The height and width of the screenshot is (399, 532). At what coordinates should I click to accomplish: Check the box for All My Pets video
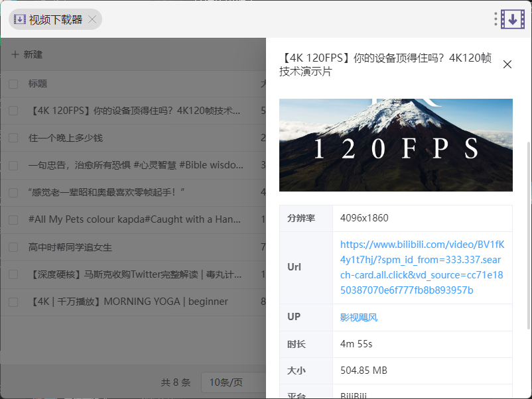click(x=13, y=219)
